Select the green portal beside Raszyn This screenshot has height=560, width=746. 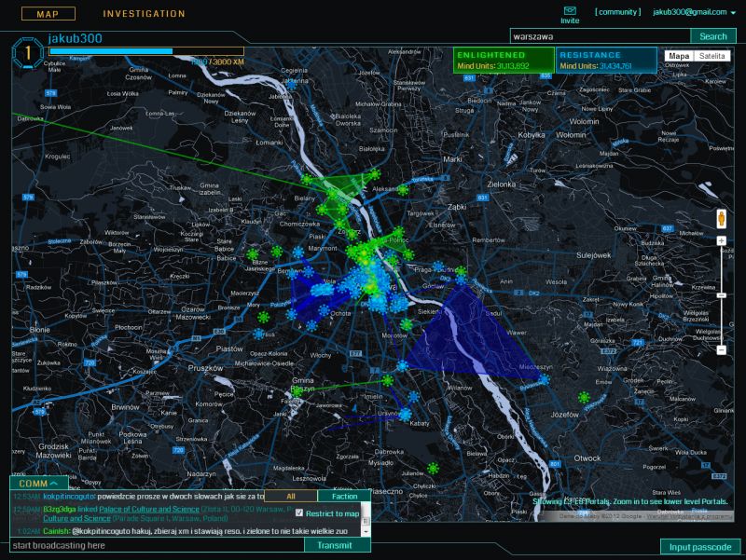[297, 391]
